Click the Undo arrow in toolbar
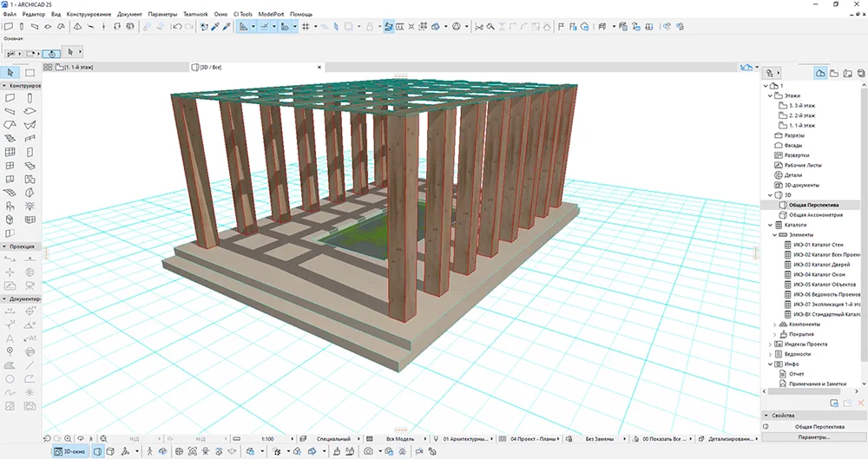Viewport: 868px width, 459px height. pos(177,27)
